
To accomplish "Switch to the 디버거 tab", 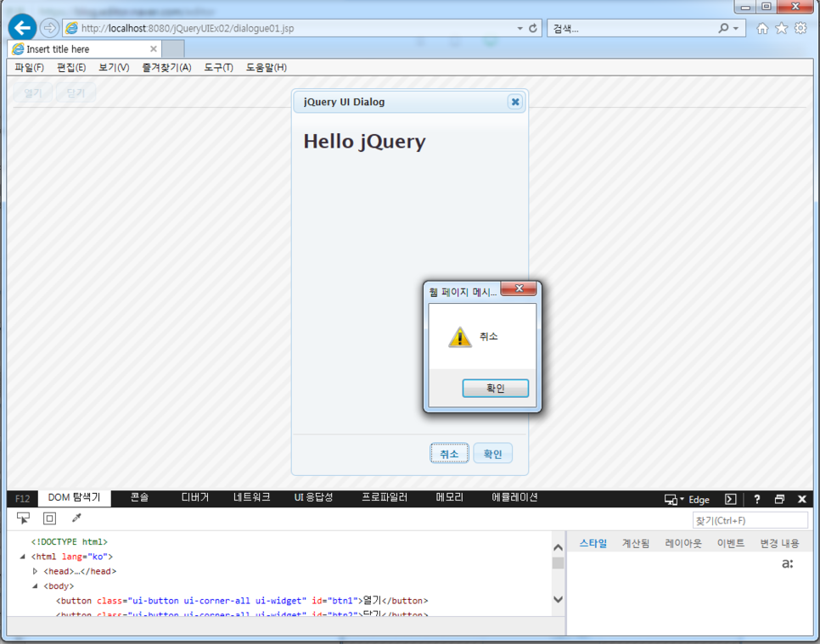I will [x=195, y=497].
